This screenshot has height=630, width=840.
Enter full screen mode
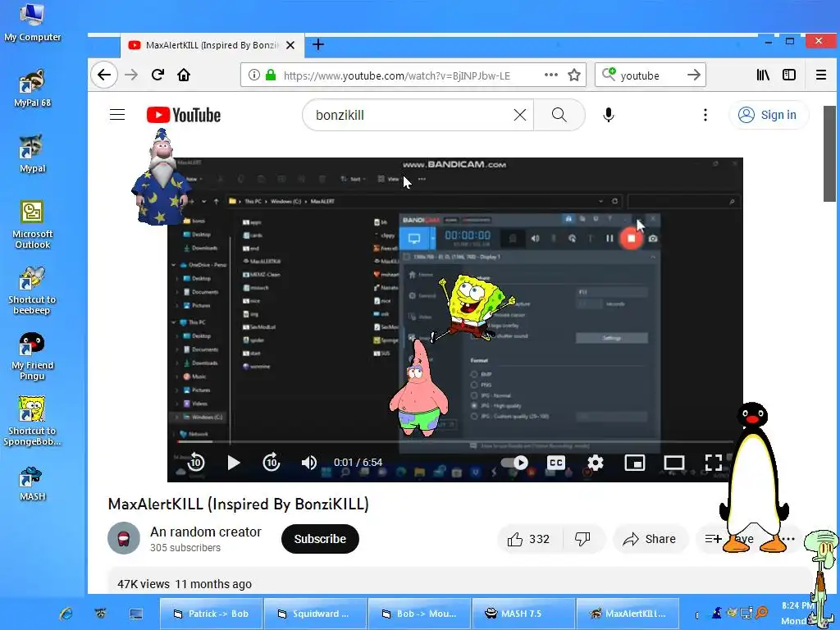coord(713,463)
